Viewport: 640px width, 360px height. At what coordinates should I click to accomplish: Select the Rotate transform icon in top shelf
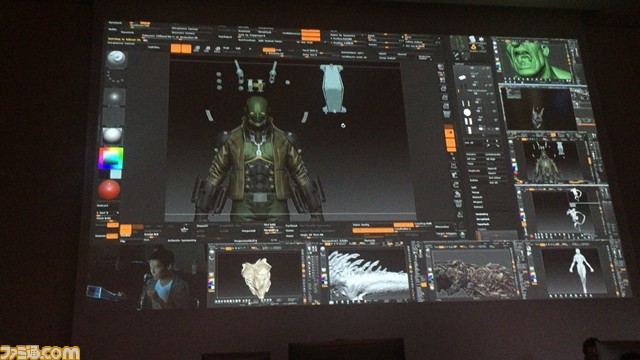[217, 49]
